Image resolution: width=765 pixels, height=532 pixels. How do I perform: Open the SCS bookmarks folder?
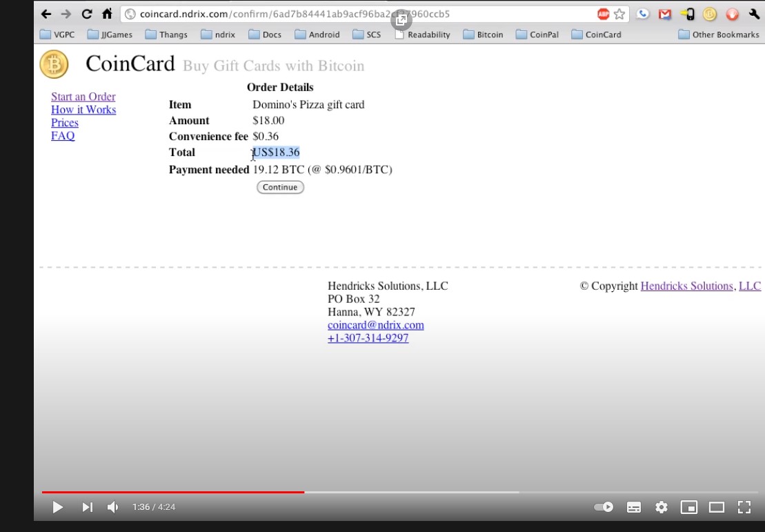(367, 35)
